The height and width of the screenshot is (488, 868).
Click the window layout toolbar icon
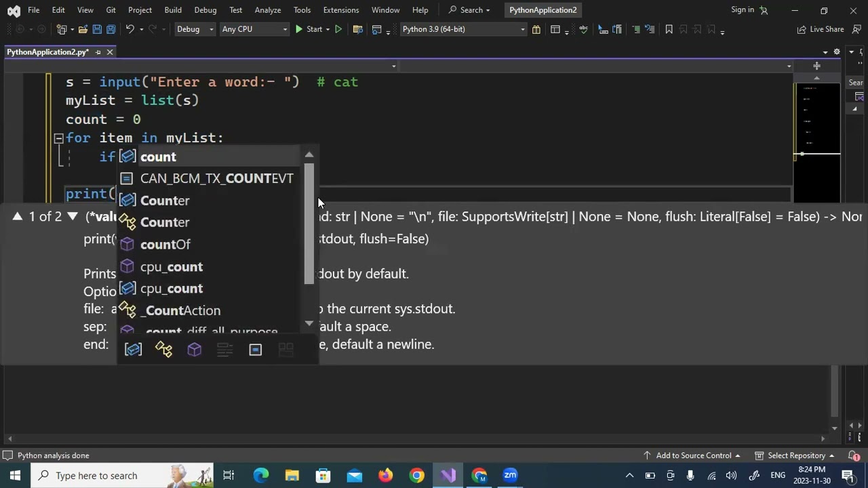click(555, 29)
